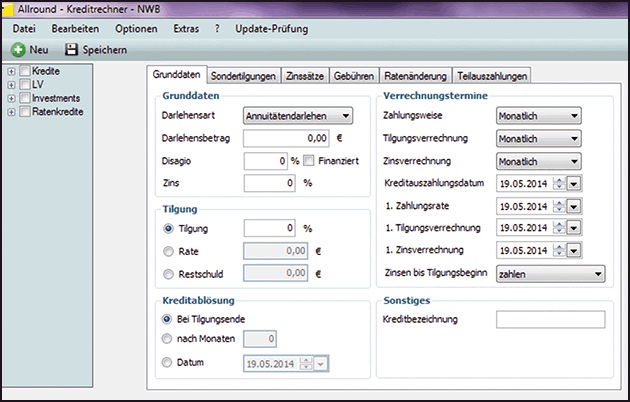
Task: Switch to the Teilauszahlungen tab
Action: point(490,76)
